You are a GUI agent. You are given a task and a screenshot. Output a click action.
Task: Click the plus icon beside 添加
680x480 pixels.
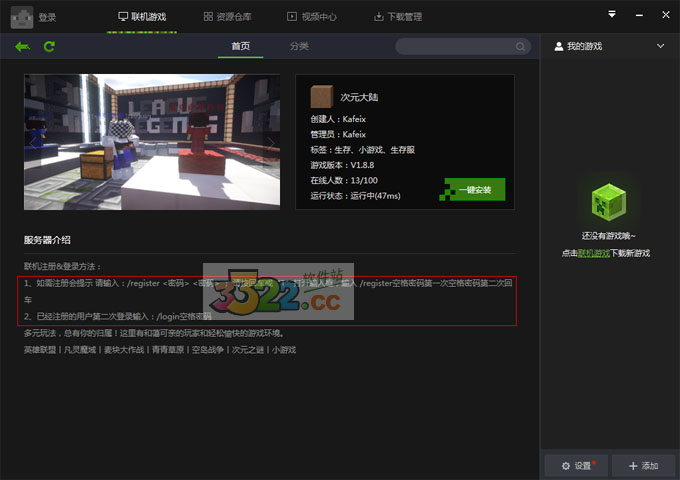[x=633, y=466]
